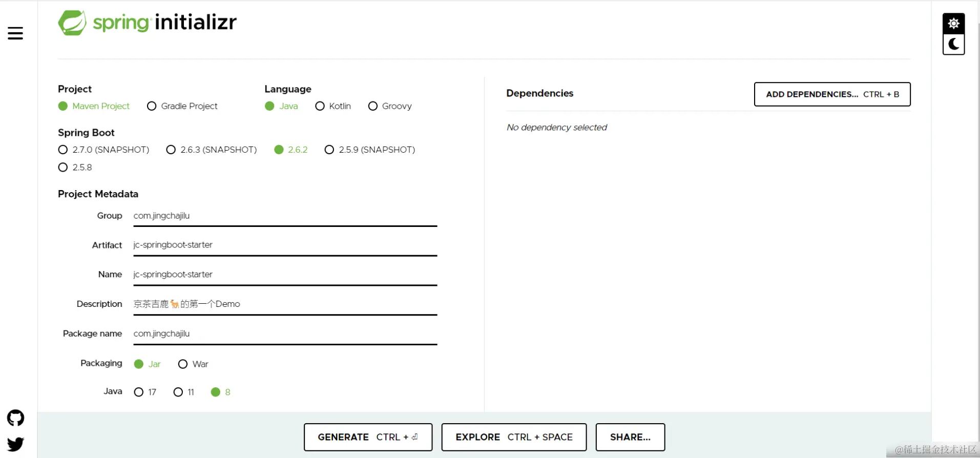
Task: Click the Description input field
Action: tap(285, 304)
